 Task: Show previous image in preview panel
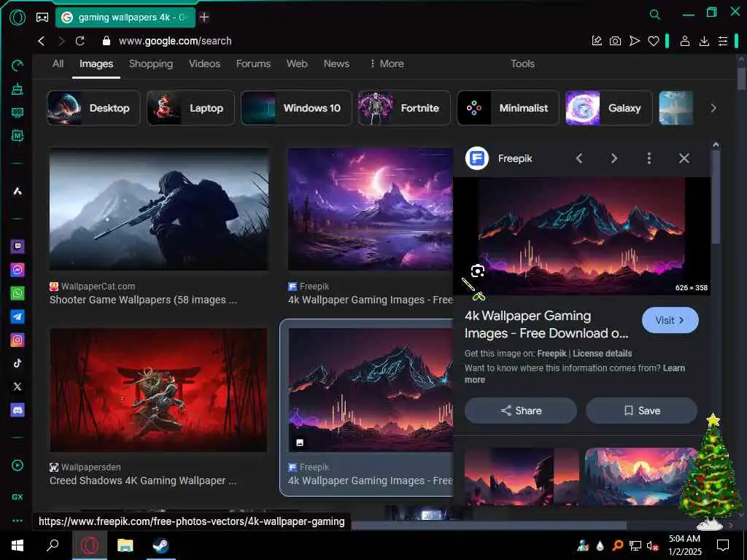pos(579,158)
